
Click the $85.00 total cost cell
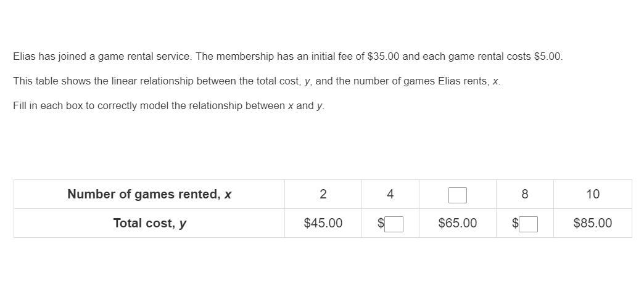coord(592,223)
